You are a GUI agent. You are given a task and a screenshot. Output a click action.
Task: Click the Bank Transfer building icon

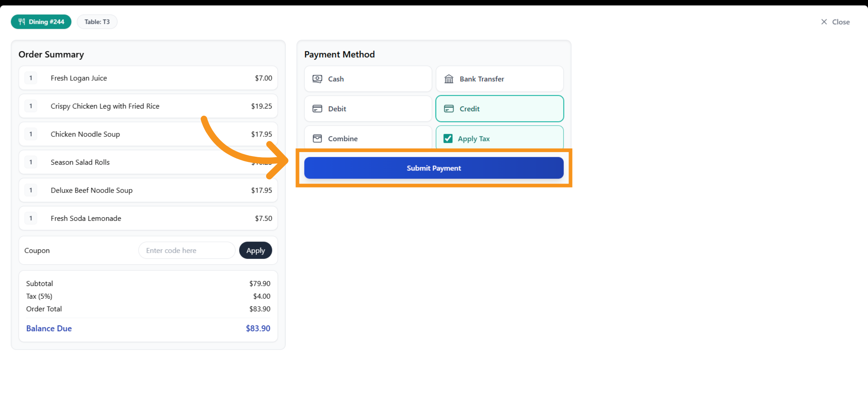(449, 79)
